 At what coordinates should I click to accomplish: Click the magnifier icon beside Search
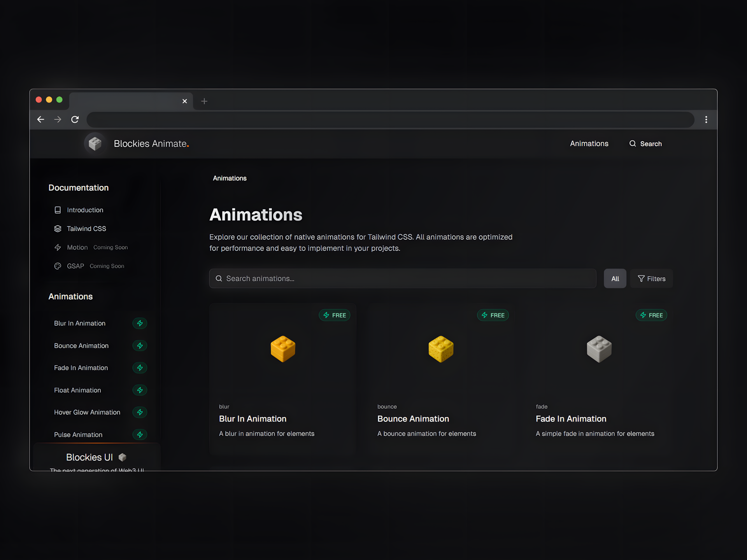(x=633, y=143)
